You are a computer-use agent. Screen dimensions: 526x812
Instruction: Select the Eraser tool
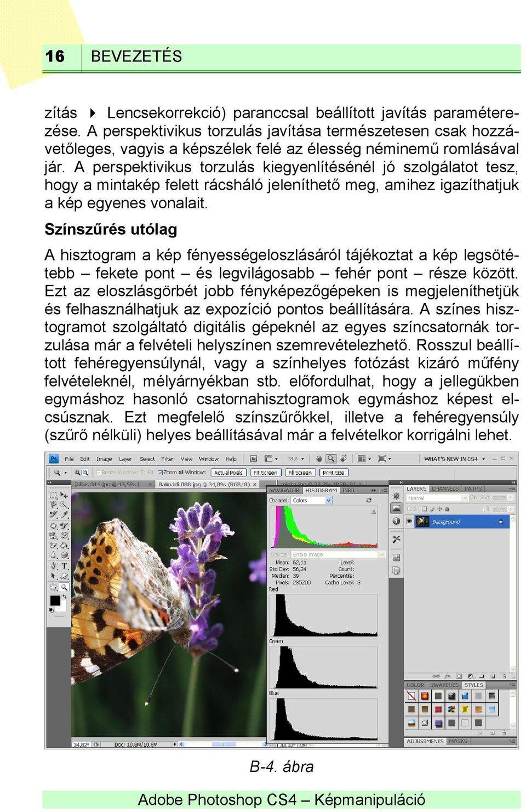pyautogui.click(x=53, y=545)
